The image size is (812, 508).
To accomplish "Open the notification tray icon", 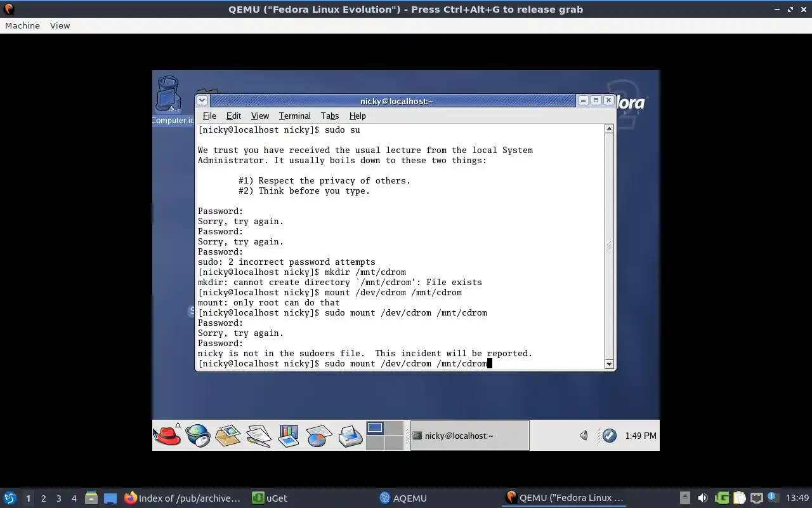I will pyautogui.click(x=773, y=497).
